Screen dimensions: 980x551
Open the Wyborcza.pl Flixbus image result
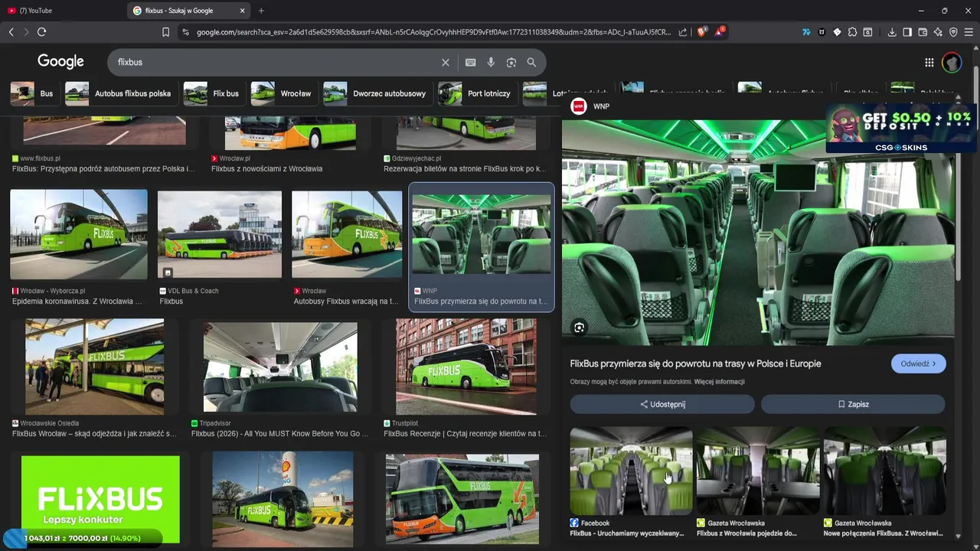[x=79, y=234]
